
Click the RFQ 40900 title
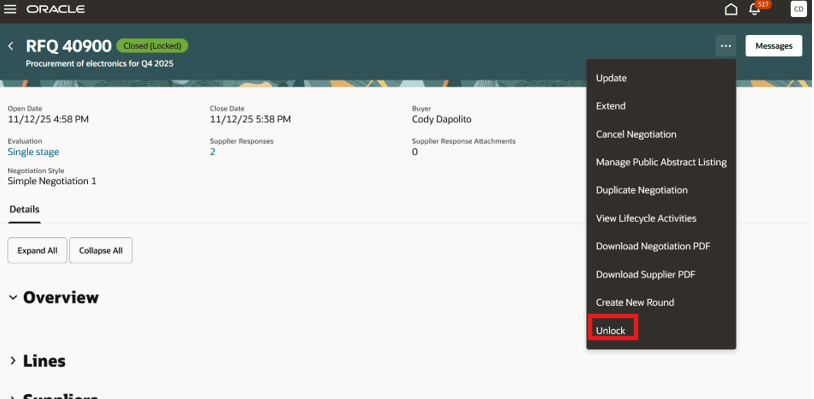[x=69, y=46]
